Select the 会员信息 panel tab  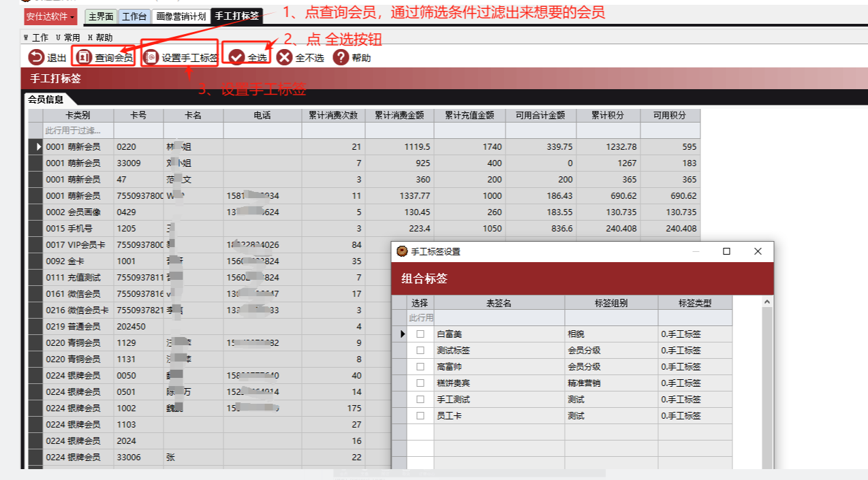point(45,99)
